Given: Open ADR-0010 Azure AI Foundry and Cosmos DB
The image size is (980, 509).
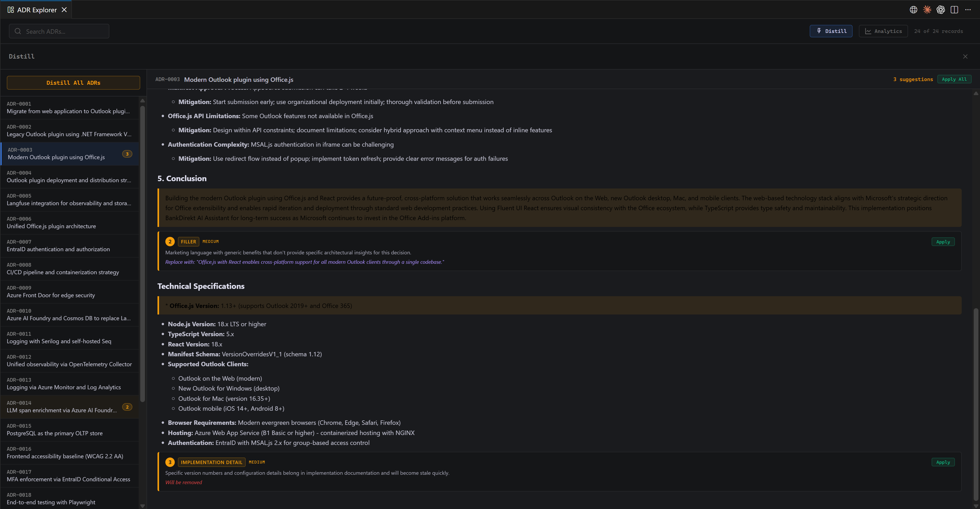Looking at the screenshot, I should pyautogui.click(x=70, y=315).
